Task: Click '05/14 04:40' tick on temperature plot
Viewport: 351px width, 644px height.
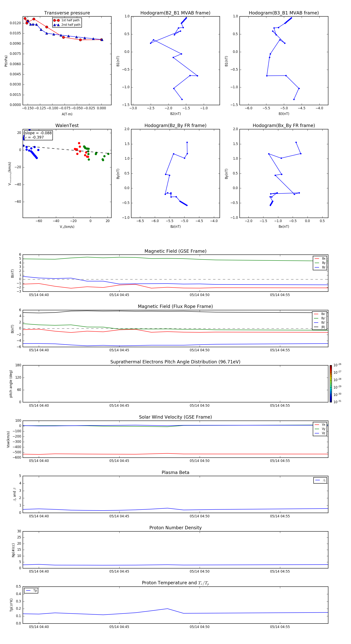Action: pyautogui.click(x=39, y=627)
